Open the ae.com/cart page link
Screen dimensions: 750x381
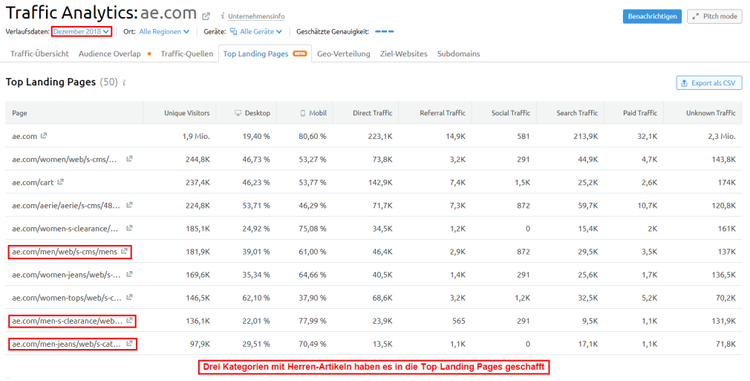[x=33, y=182]
